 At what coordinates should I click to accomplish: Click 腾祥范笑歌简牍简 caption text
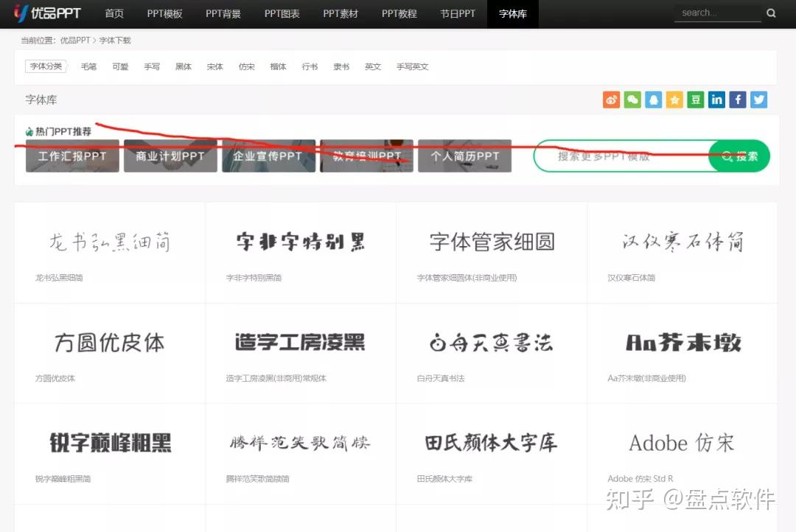tap(258, 479)
